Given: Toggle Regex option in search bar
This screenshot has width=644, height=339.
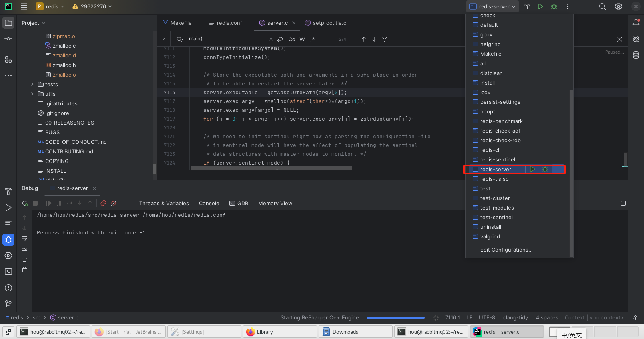Looking at the screenshot, I should [313, 39].
